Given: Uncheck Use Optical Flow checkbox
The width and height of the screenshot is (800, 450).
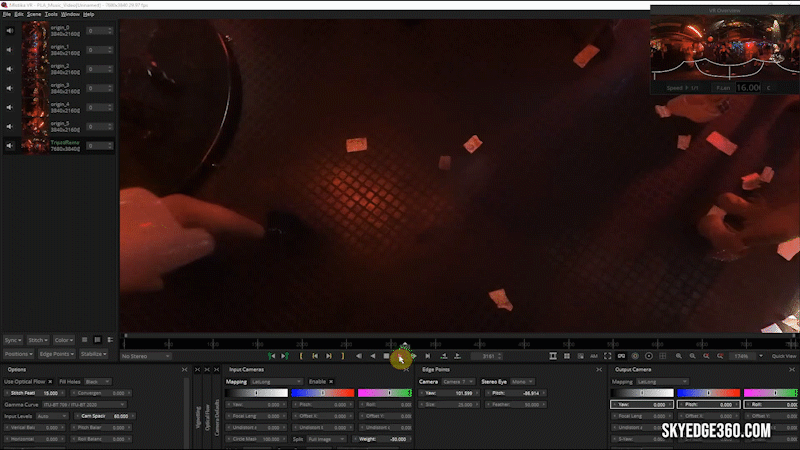Looking at the screenshot, I should pyautogui.click(x=50, y=382).
